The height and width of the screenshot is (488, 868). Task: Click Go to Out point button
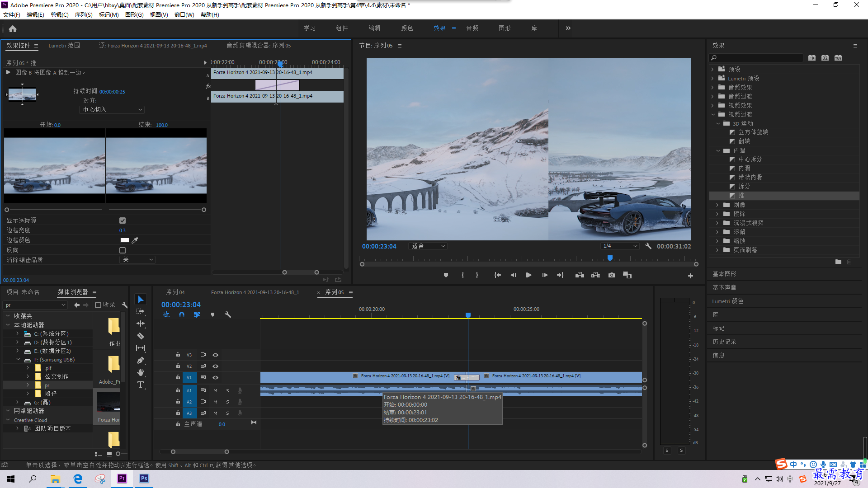[560, 275]
